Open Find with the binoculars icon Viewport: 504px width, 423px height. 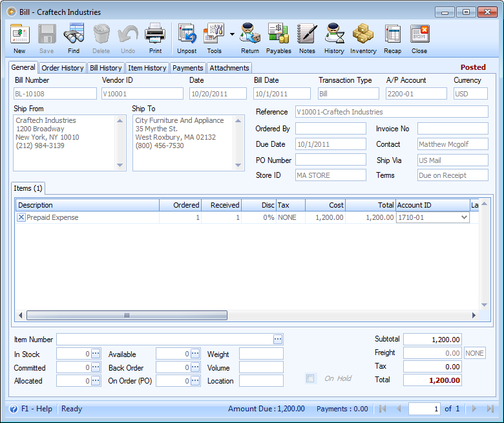click(74, 34)
